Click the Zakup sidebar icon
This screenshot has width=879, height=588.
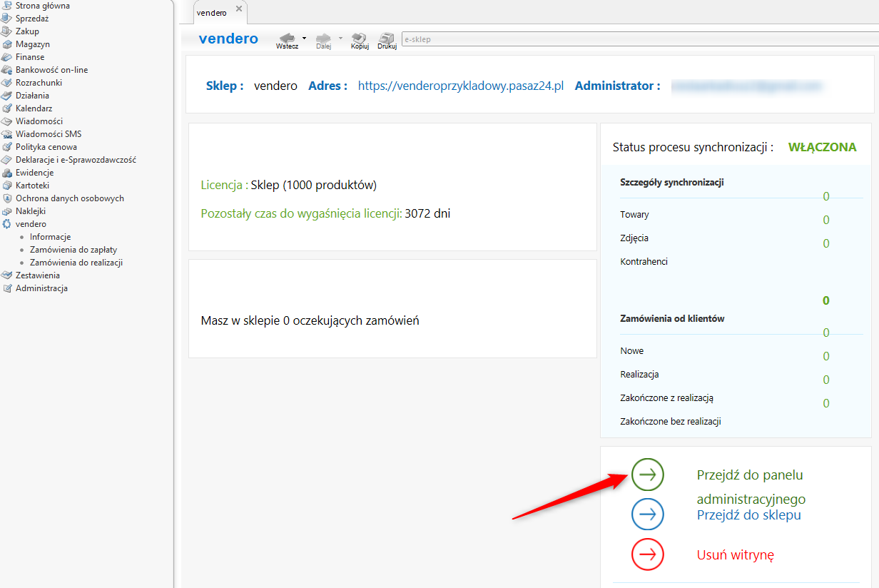tap(7, 31)
